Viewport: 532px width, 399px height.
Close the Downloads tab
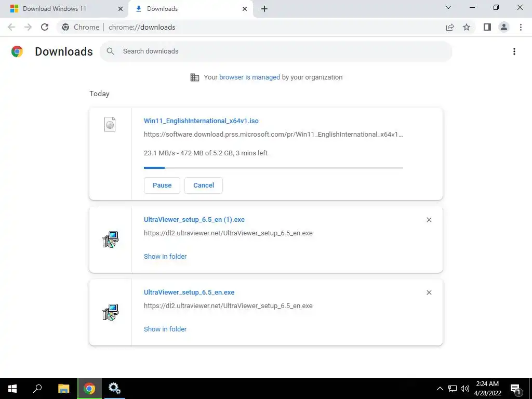tap(245, 9)
